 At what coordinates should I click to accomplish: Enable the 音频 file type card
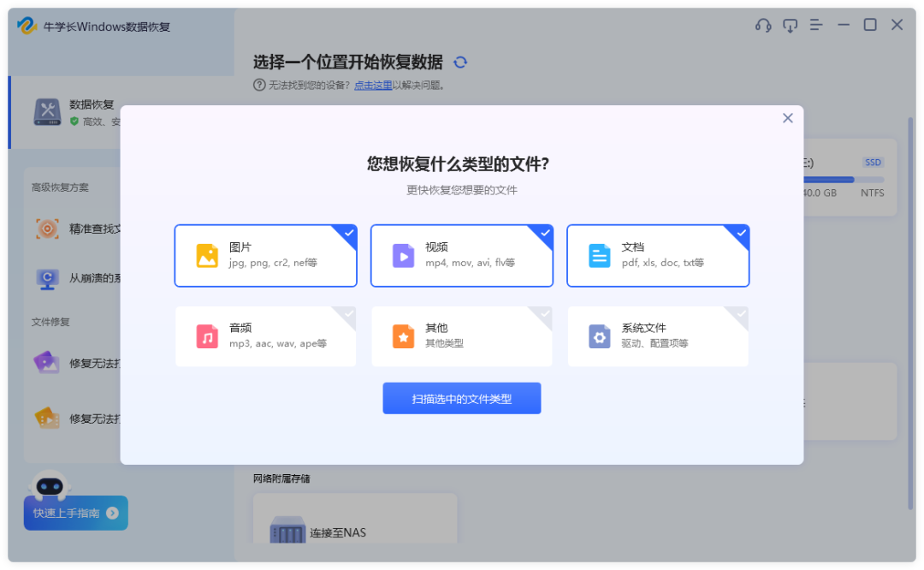click(x=266, y=336)
